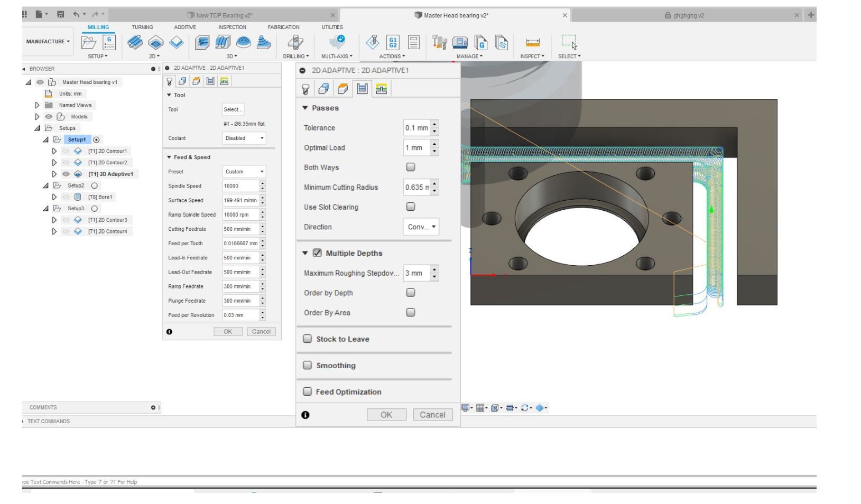Screen dimensions: 861x504
Task: Click OK in the small Tool dialog
Action: coord(228,332)
